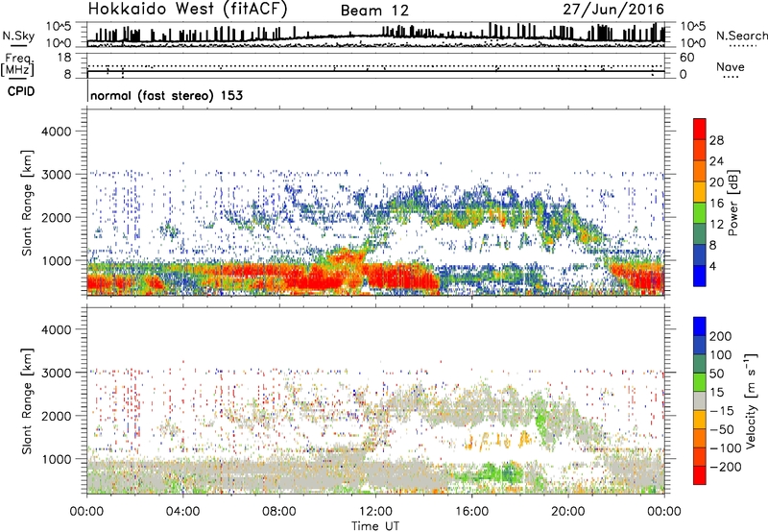Click 'Slant Range [km]' label of power panel
Screen dimensions: 768x532
click(x=27, y=203)
